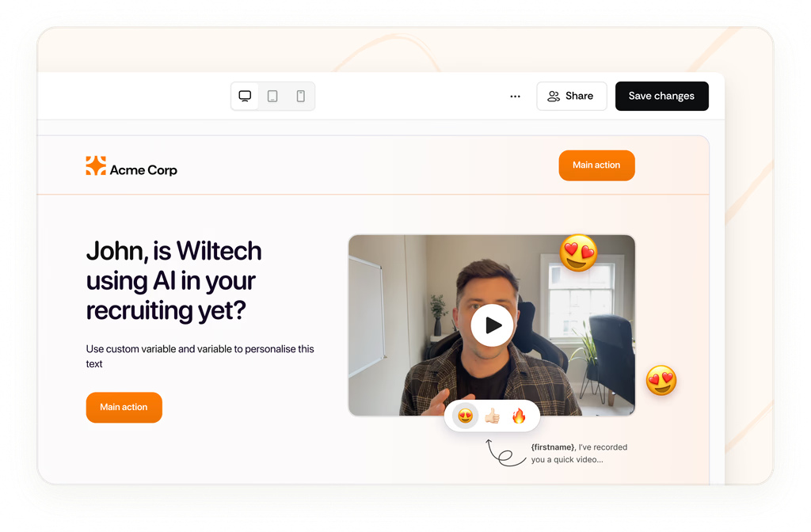Click the floating heart-eyes emoji beside the video

(x=661, y=380)
